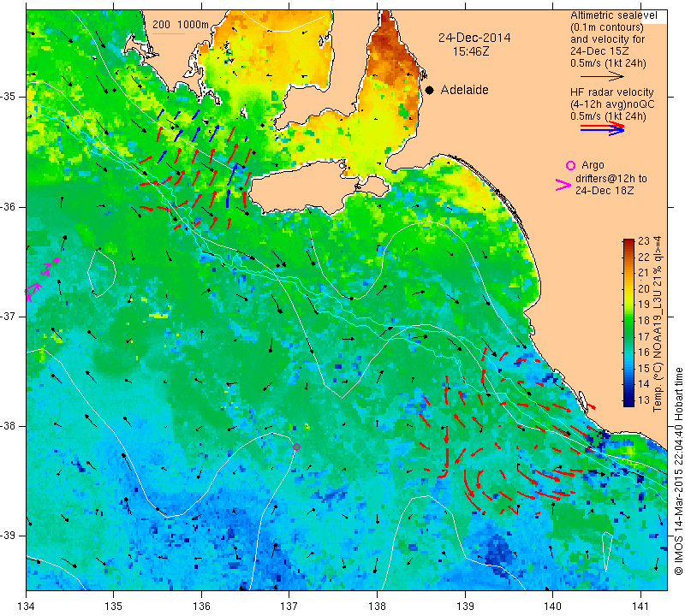Click the IMOS copyright timestamp text
The width and height of the screenshot is (685, 616).
point(678,471)
